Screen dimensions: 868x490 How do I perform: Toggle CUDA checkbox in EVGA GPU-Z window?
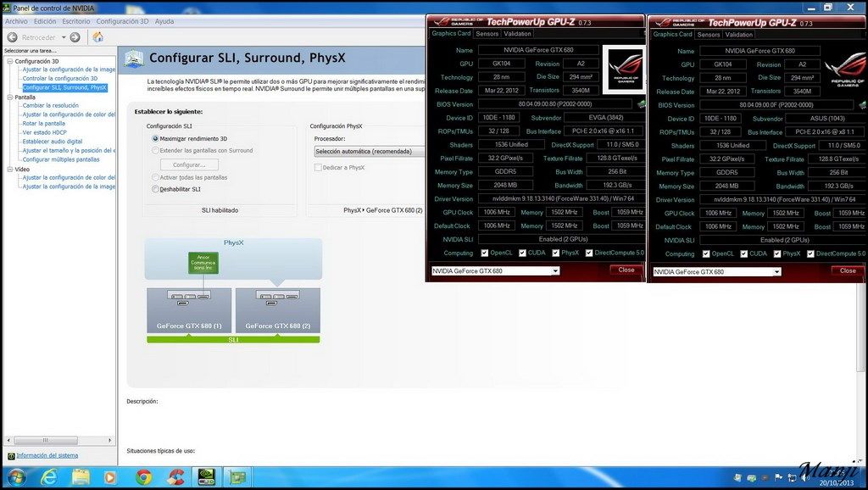(x=522, y=253)
